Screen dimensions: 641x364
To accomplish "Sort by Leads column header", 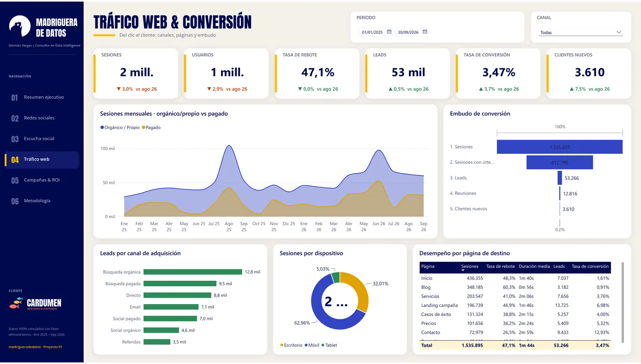I will pos(559,266).
